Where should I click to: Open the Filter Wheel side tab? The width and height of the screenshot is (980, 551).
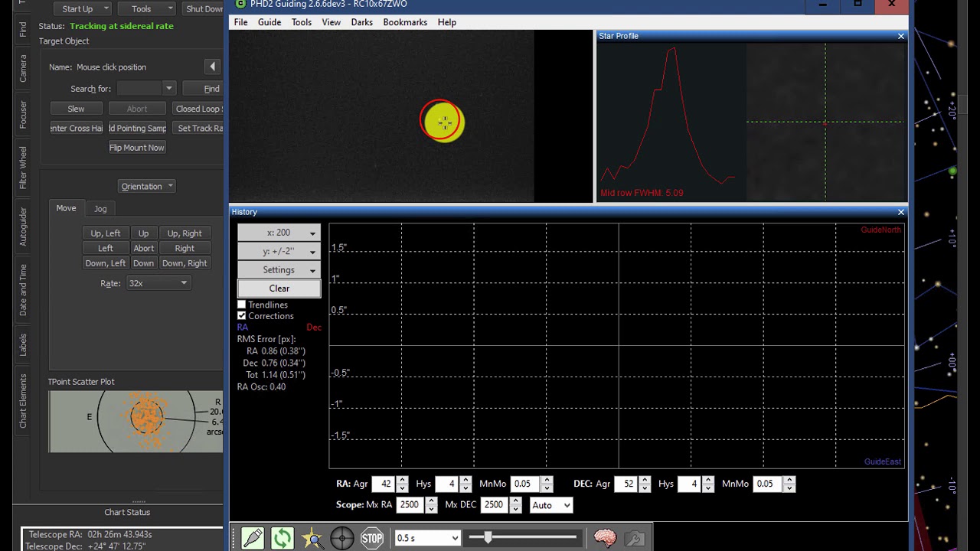(x=23, y=168)
